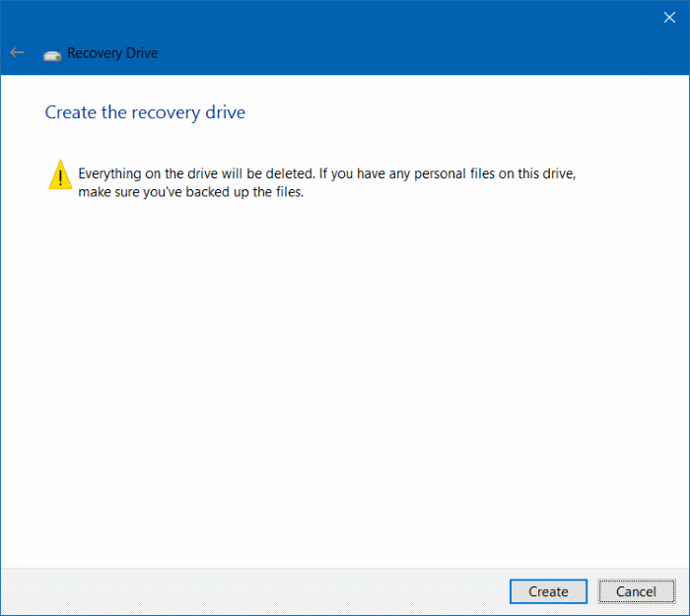Go back using the back arrow
This screenshot has width=690, height=616.
17,53
